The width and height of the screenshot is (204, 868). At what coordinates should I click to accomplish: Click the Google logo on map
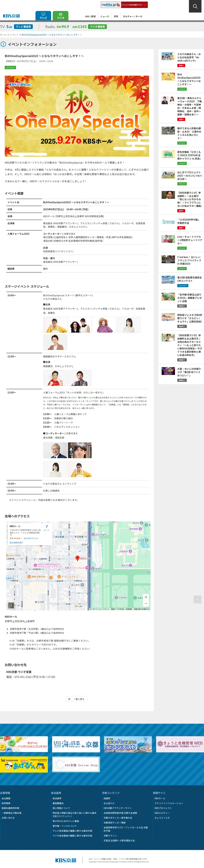78,606
